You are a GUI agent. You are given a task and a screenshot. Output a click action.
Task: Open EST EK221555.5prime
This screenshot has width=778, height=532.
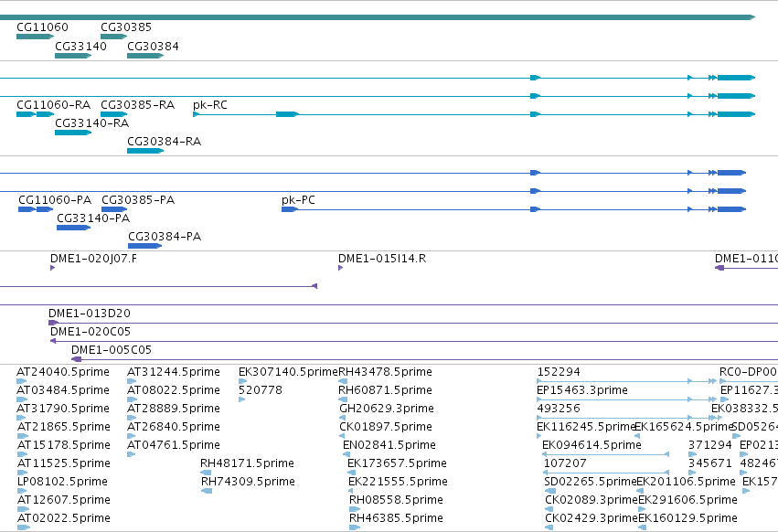coord(398,482)
